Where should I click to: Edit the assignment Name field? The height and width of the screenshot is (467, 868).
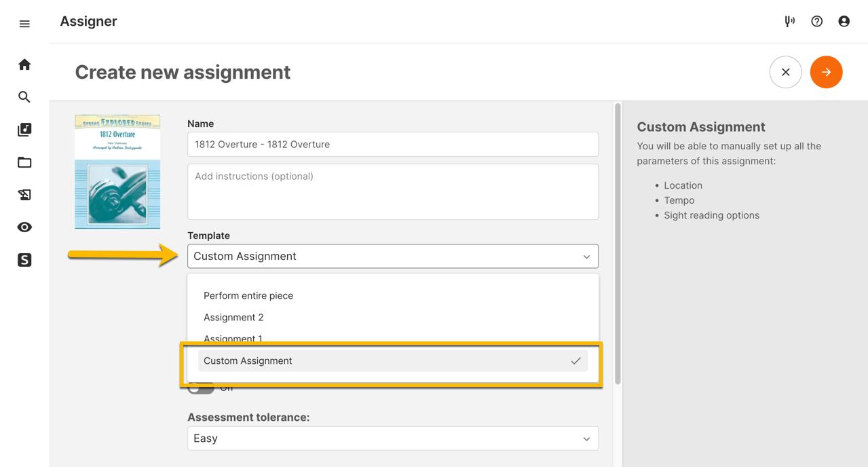click(393, 145)
